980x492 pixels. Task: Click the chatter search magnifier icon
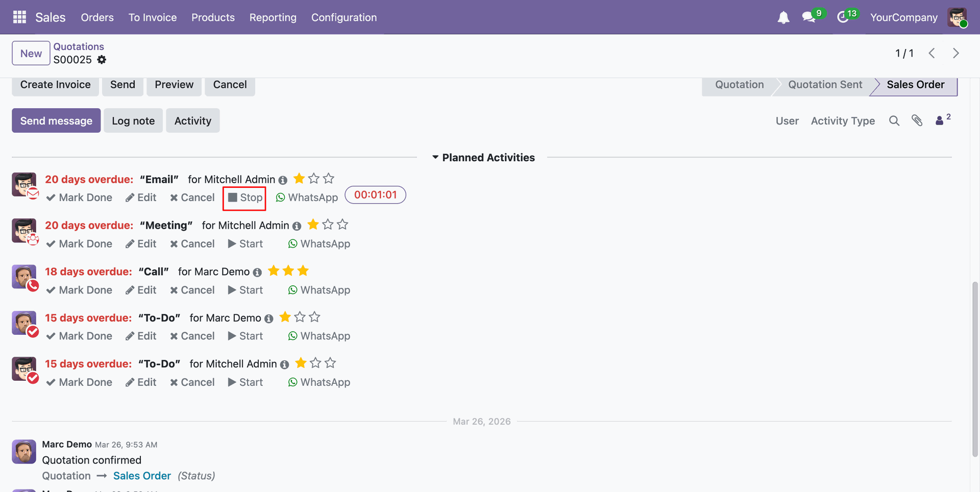(x=894, y=121)
